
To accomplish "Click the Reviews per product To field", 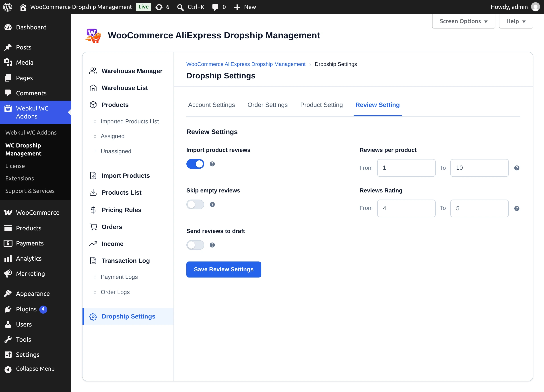I will tap(479, 168).
